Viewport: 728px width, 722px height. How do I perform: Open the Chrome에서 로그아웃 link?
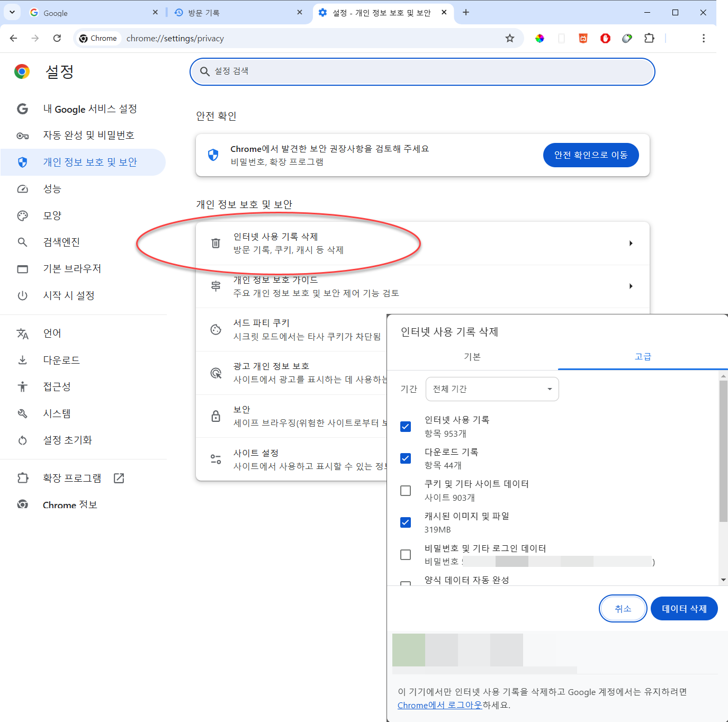[440, 705]
